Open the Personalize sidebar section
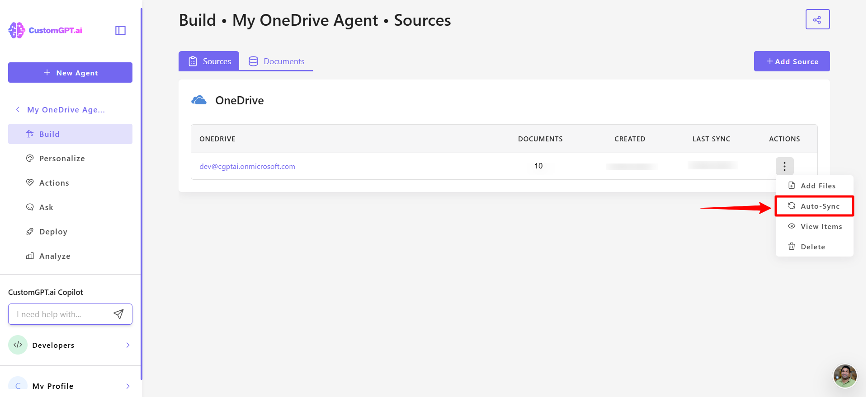The image size is (868, 397). coord(70,158)
